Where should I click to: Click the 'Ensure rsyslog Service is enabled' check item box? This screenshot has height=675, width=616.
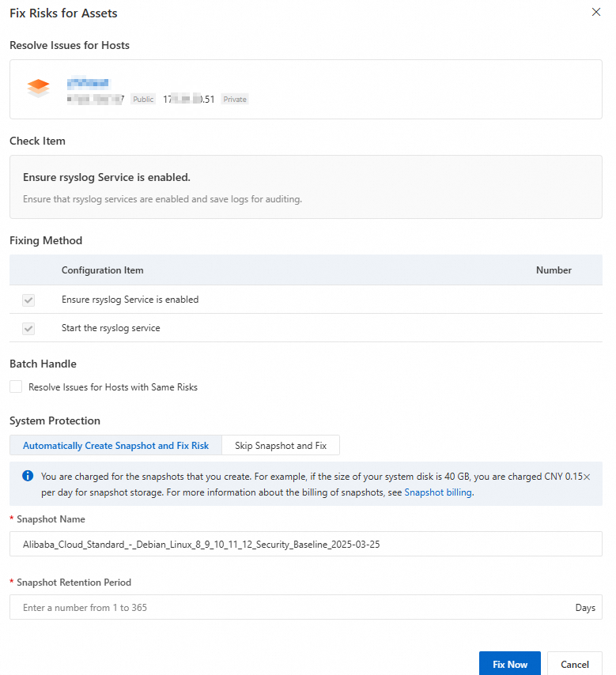(305, 187)
